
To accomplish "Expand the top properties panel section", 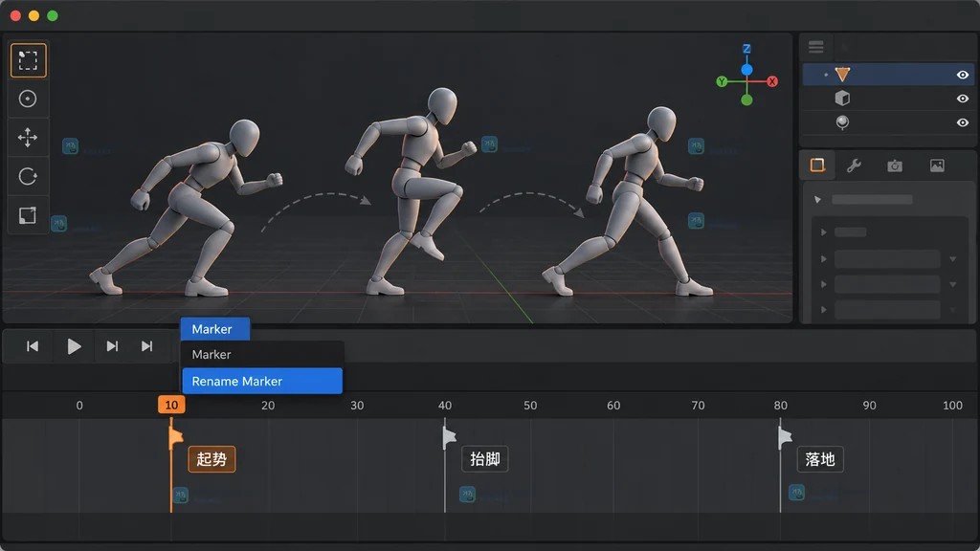I will [817, 200].
